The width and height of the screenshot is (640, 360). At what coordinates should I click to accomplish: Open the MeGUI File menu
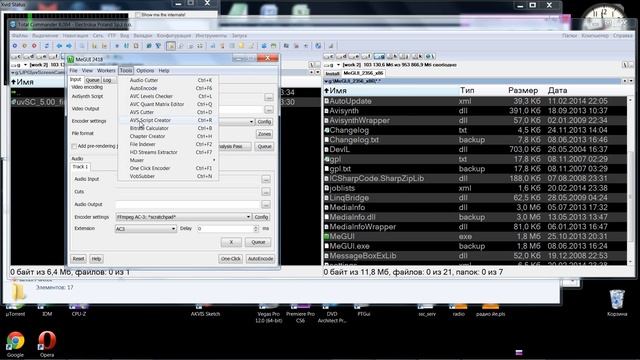73,71
